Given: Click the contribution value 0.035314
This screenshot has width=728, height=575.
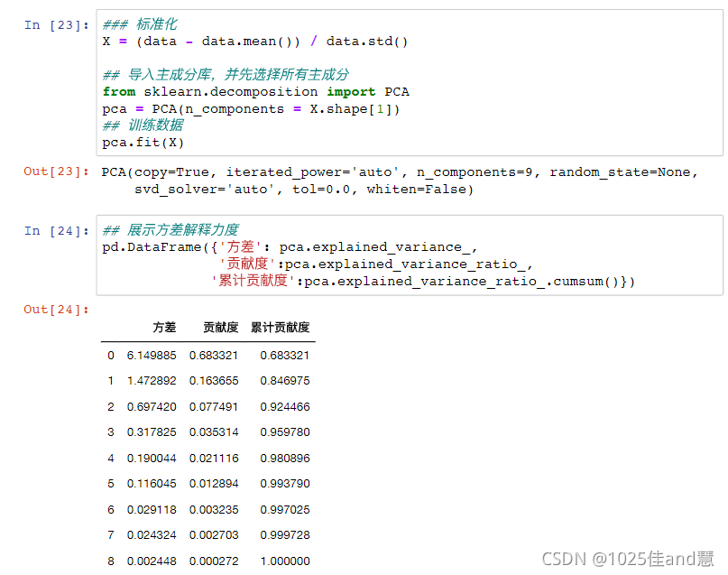Looking at the screenshot, I should [214, 432].
